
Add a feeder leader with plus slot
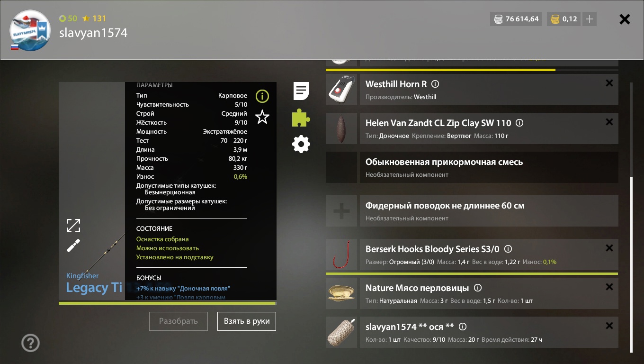tap(341, 211)
